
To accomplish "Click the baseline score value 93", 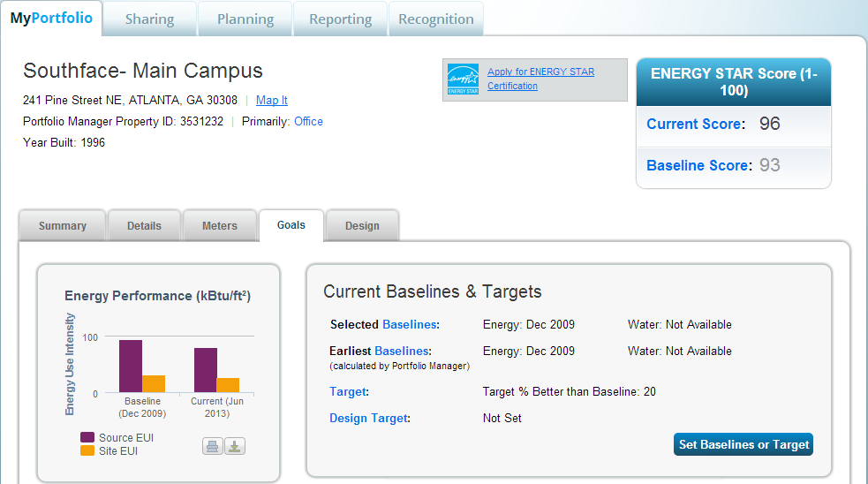I will tap(769, 165).
